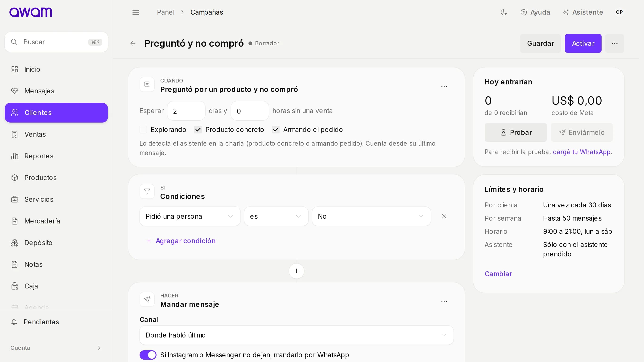
Task: Open the 'es' operator dropdown
Action: [276, 217]
